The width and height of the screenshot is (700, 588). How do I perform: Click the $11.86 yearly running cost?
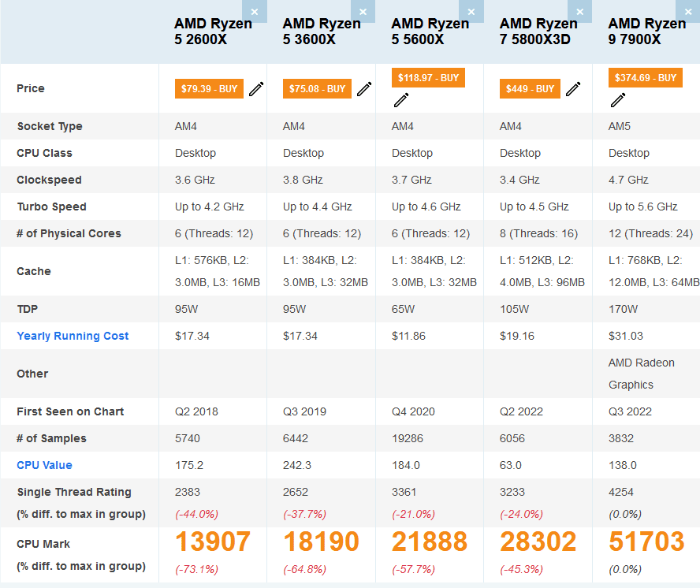coord(408,336)
